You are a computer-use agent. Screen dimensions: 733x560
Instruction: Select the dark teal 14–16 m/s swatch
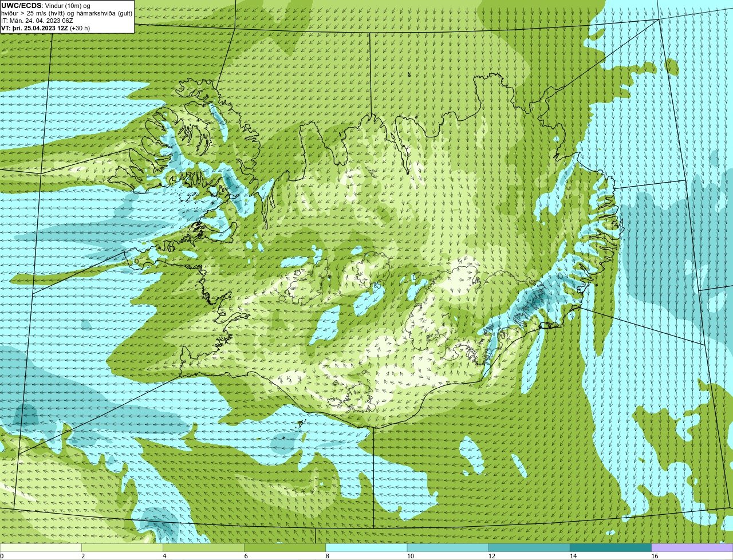[611, 548]
